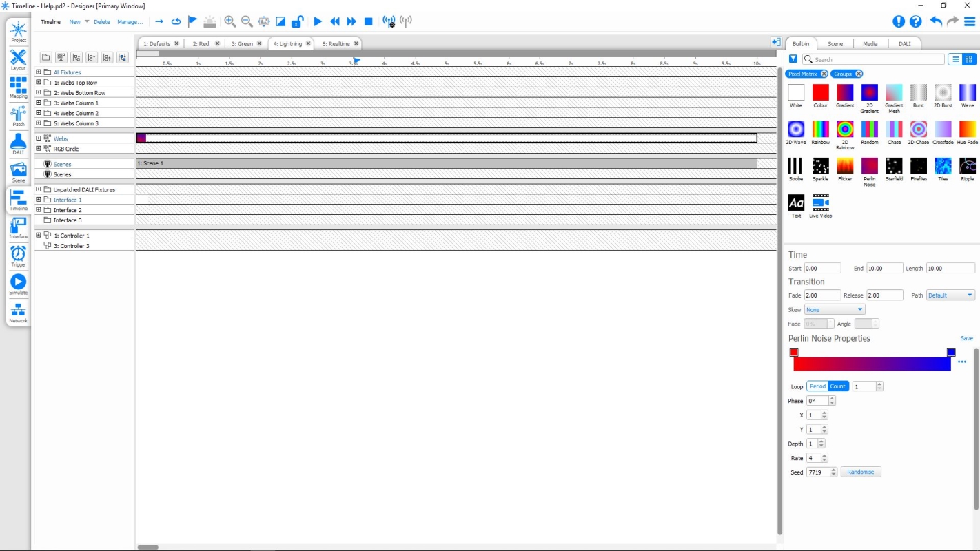Screen dimensions: 980x551
Task: Set Loop mode to Count
Action: coord(838,386)
